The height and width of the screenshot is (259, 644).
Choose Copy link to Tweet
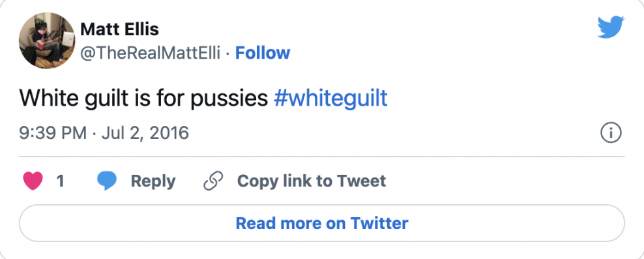pyautogui.click(x=312, y=181)
